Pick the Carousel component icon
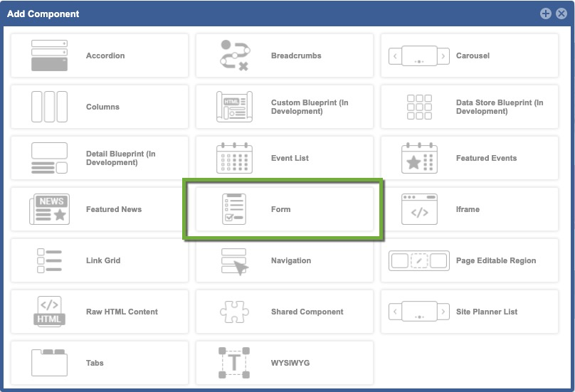 (x=419, y=55)
